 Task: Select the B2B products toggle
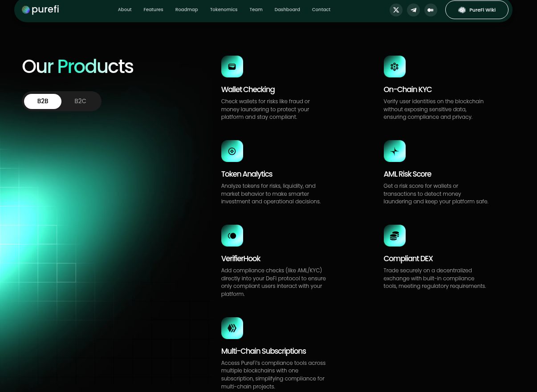click(x=43, y=101)
